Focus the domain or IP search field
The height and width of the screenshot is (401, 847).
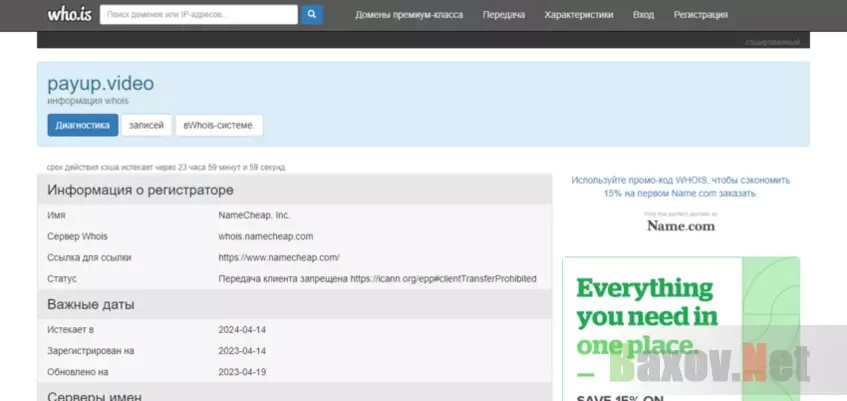pos(199,15)
